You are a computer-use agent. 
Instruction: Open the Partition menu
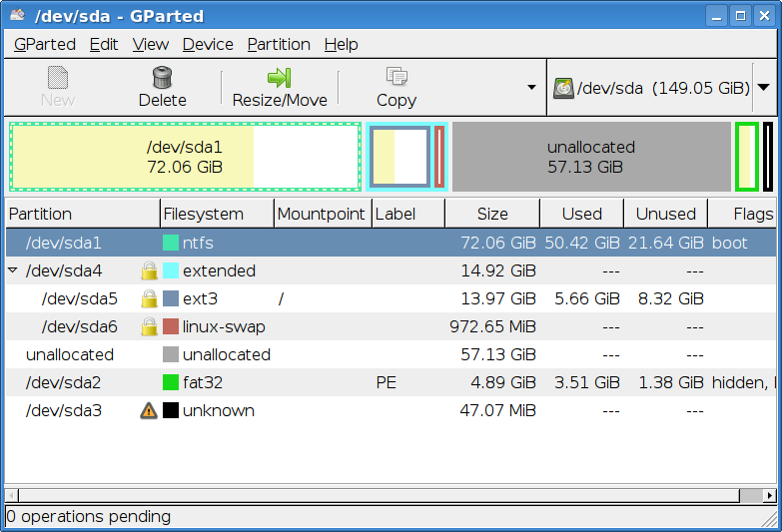[279, 44]
